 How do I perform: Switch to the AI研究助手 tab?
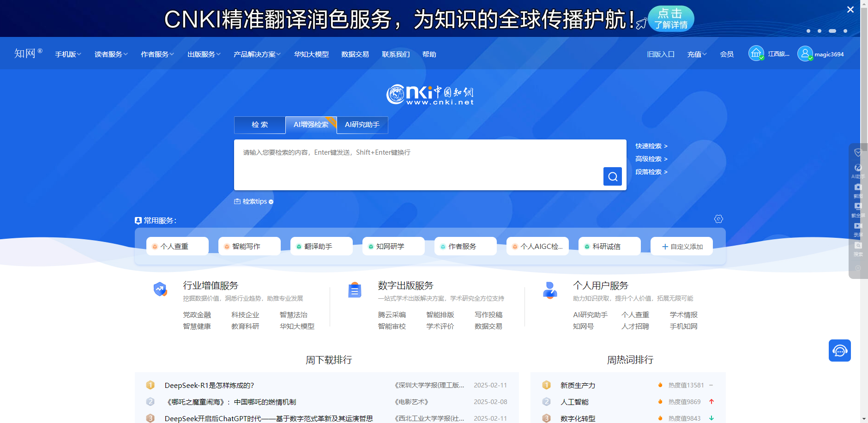pos(362,125)
